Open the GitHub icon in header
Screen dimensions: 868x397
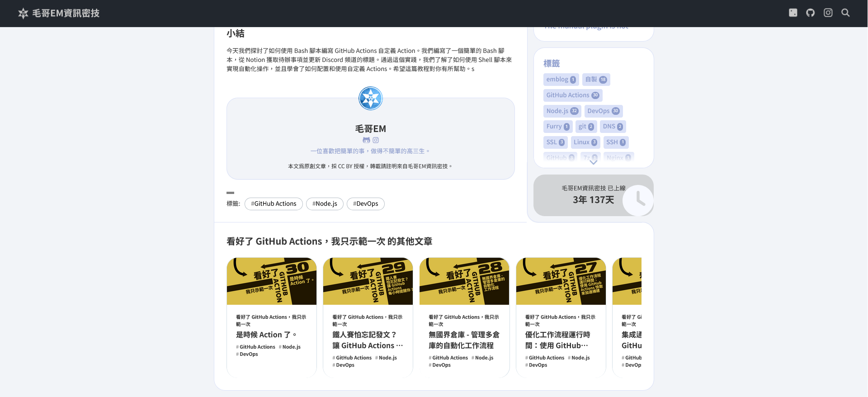pos(811,13)
